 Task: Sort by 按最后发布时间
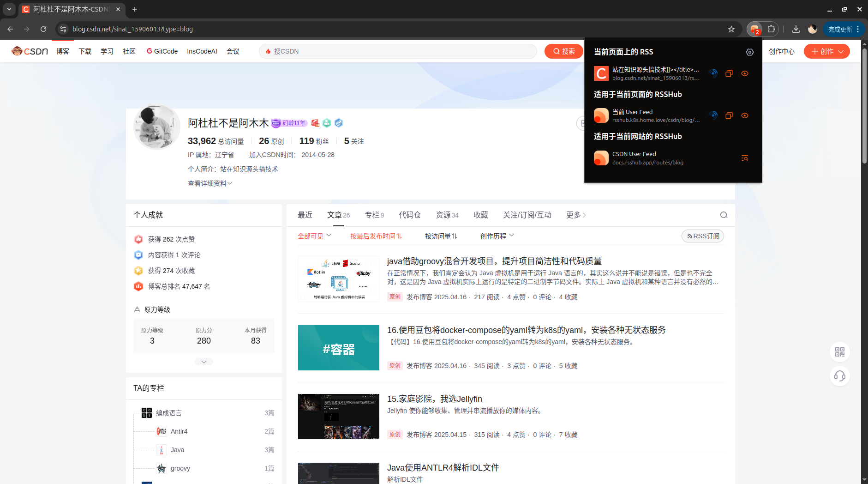click(376, 236)
